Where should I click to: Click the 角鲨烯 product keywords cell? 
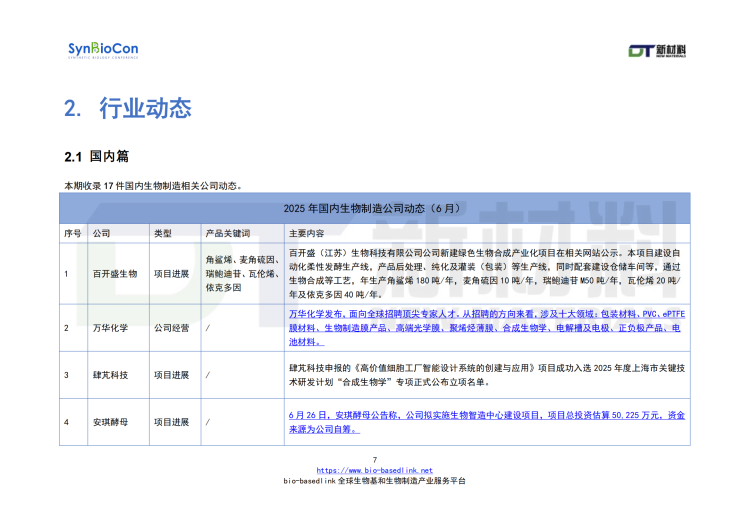241,273
